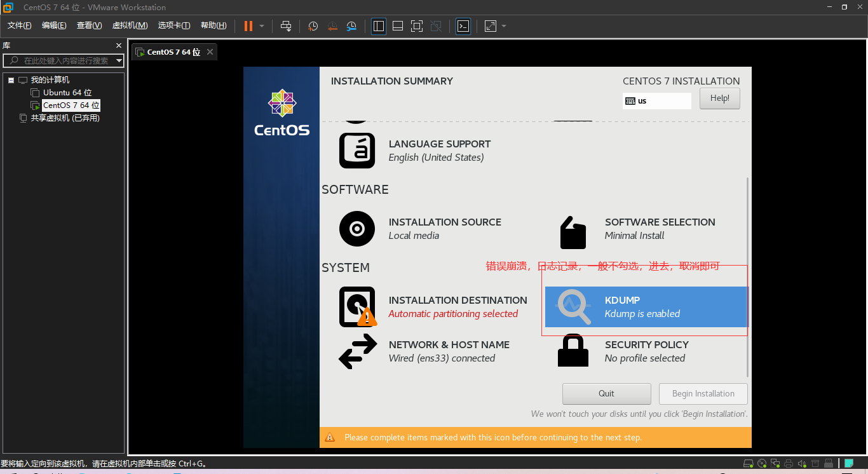Image resolution: width=868 pixels, height=474 pixels.
Task: Open the 选项卡(T) menu
Action: click(x=174, y=25)
